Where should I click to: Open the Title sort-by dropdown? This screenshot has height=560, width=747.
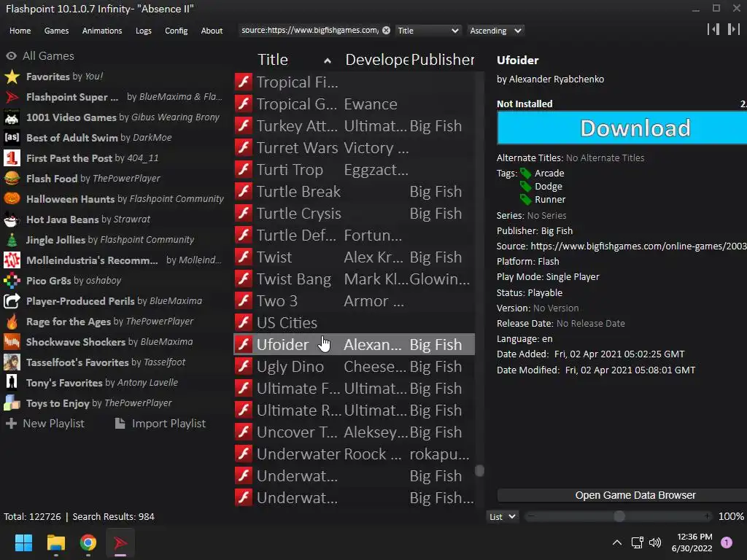(x=428, y=31)
